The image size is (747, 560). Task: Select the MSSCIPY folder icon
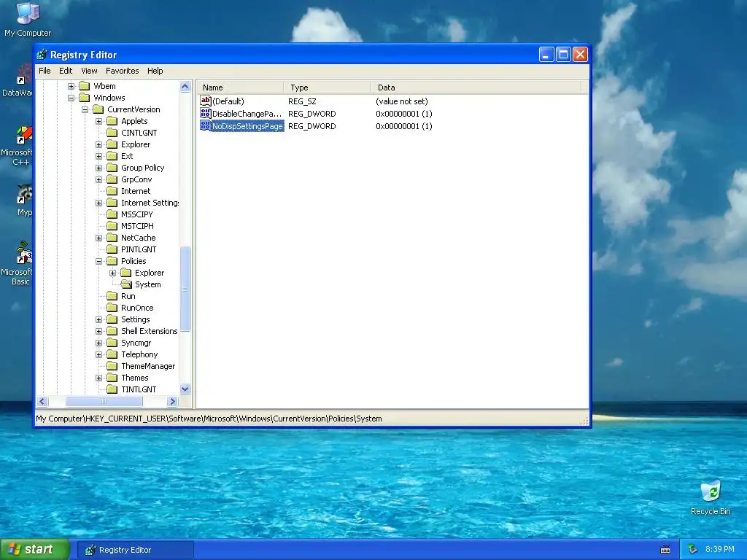pyautogui.click(x=112, y=214)
